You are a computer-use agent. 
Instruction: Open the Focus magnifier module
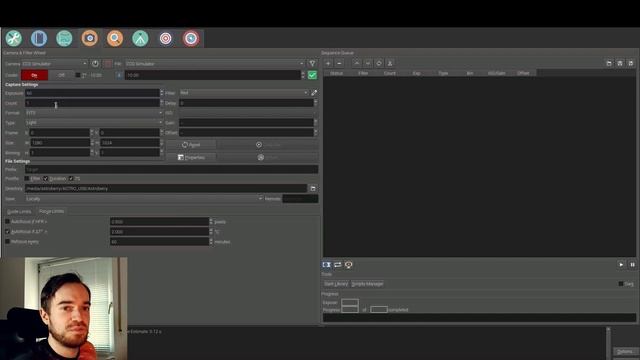115,38
